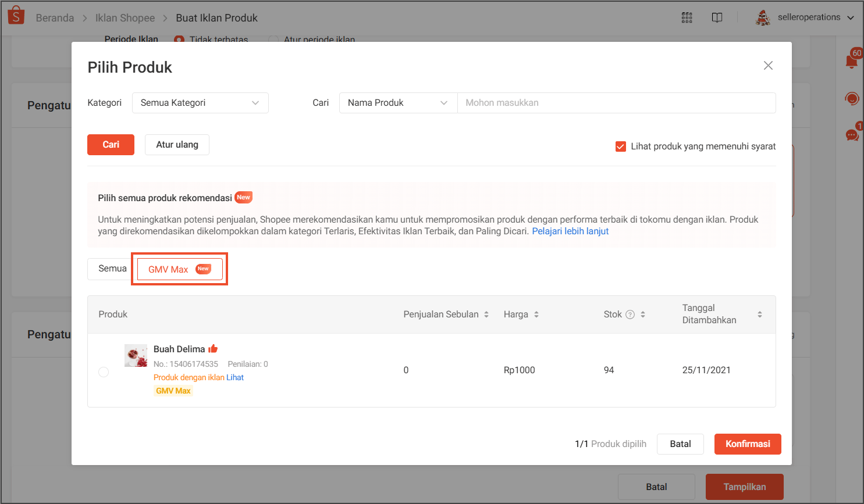The height and width of the screenshot is (504, 864).
Task: Click the Buah Delima product thumbnail
Action: pyautogui.click(x=136, y=355)
